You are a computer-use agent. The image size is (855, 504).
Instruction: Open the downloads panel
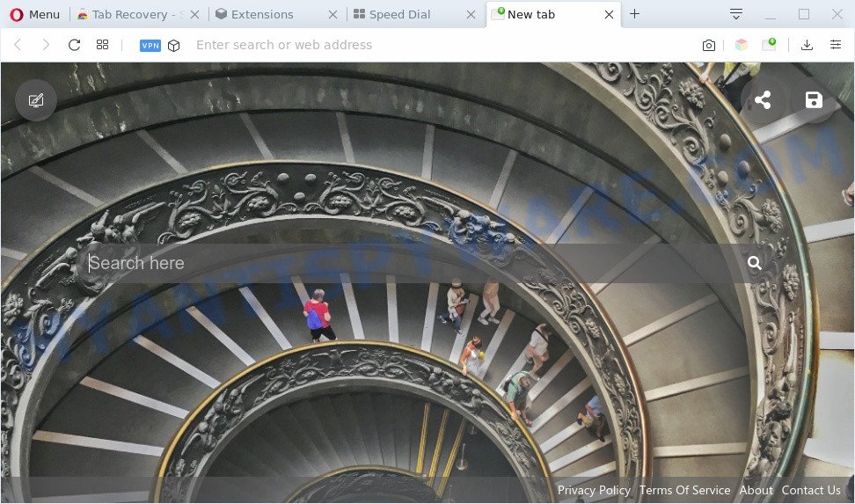(807, 45)
